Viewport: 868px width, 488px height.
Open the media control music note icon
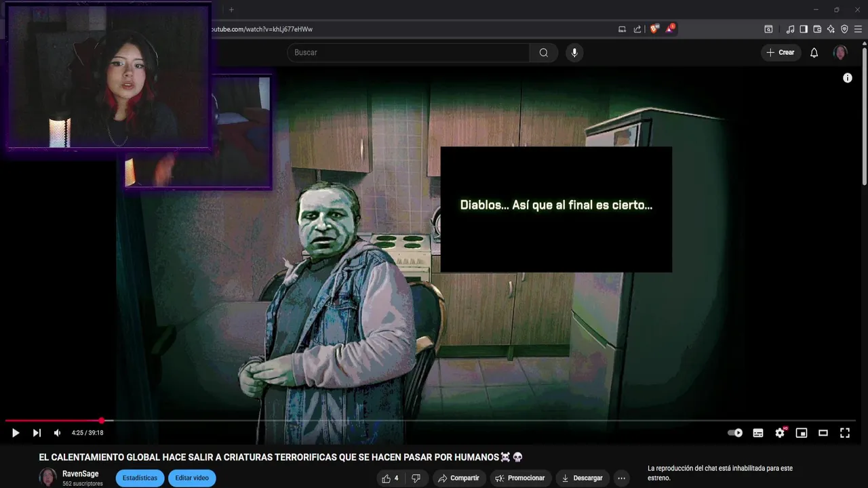point(790,29)
